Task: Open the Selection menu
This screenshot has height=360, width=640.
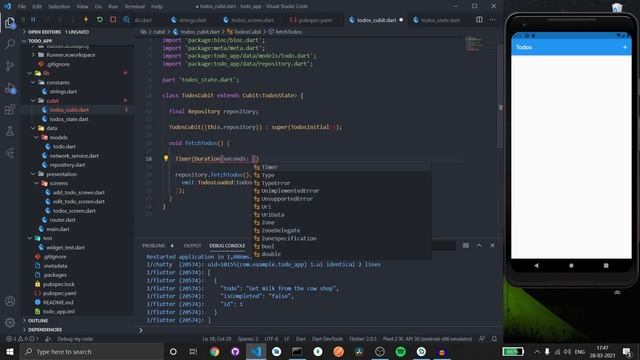Action: click(59, 7)
